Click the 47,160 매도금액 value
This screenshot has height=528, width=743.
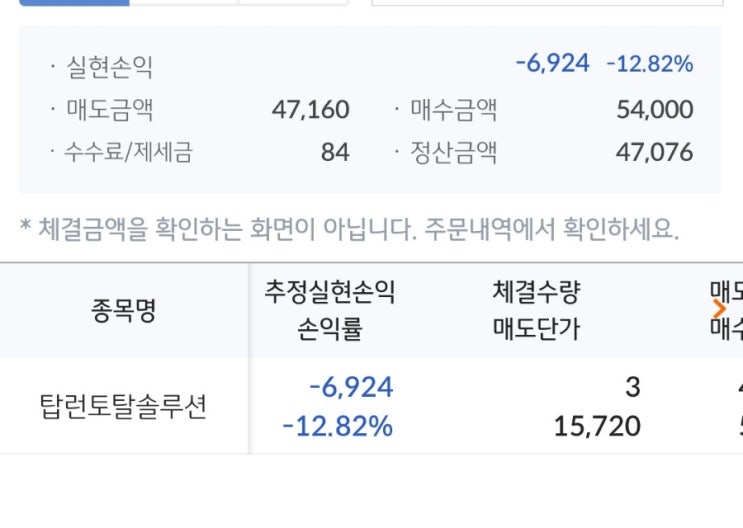pyautogui.click(x=310, y=109)
